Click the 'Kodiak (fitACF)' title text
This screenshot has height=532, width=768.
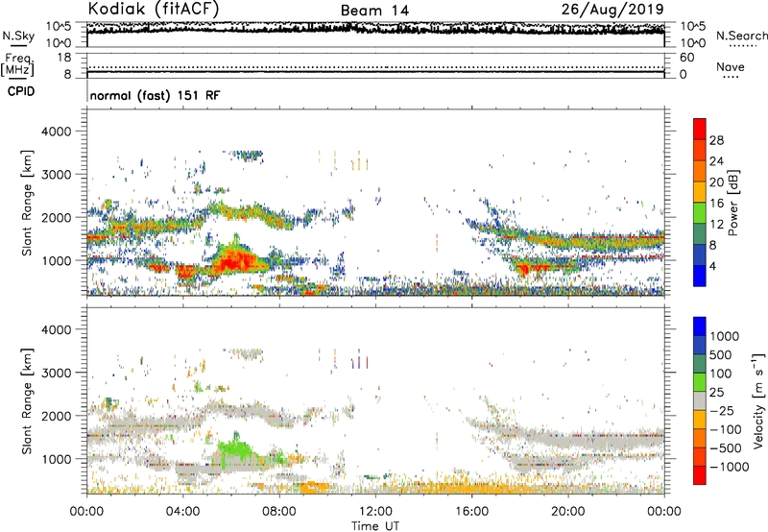[x=154, y=9]
